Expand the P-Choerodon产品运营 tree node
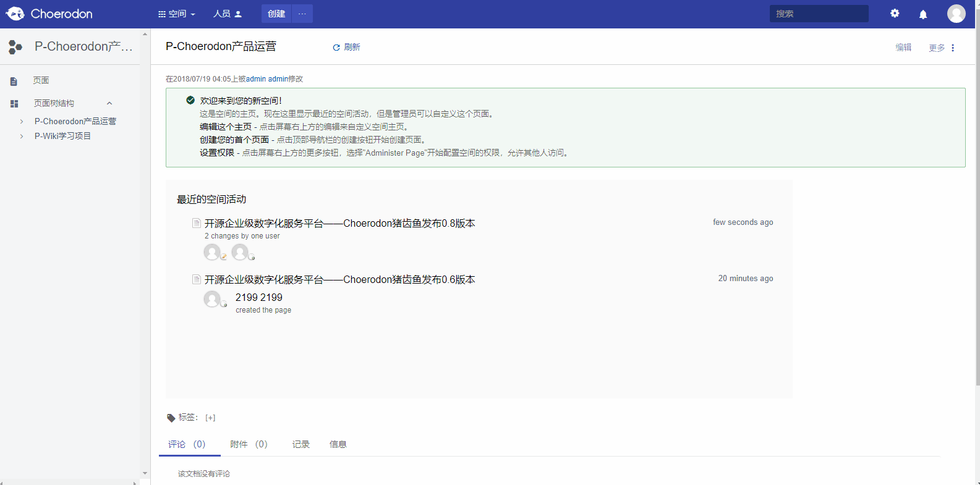Image resolution: width=980 pixels, height=485 pixels. coord(22,122)
